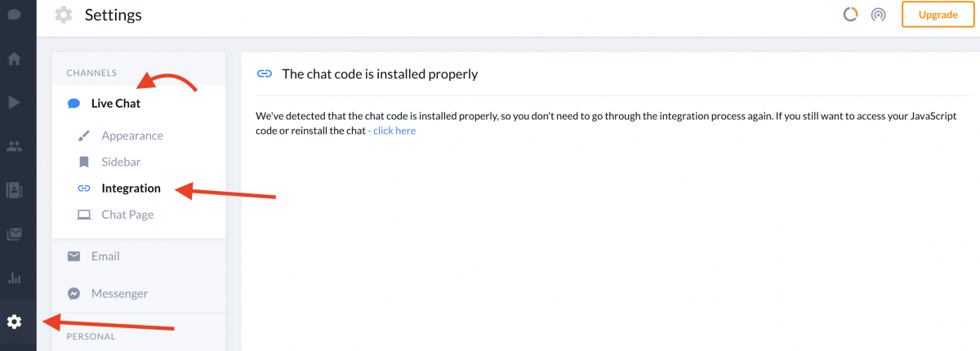The image size is (980, 351).
Task: Click the orange usage ring icon in header
Action: (x=850, y=14)
